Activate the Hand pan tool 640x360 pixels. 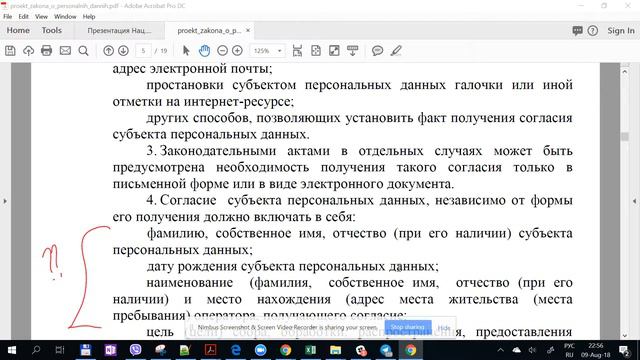(204, 51)
